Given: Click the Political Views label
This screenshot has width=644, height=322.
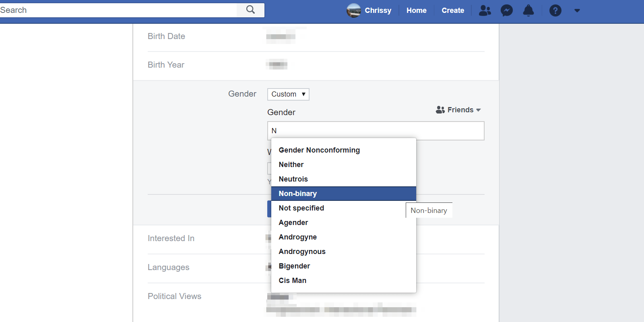Looking at the screenshot, I should point(174,296).
